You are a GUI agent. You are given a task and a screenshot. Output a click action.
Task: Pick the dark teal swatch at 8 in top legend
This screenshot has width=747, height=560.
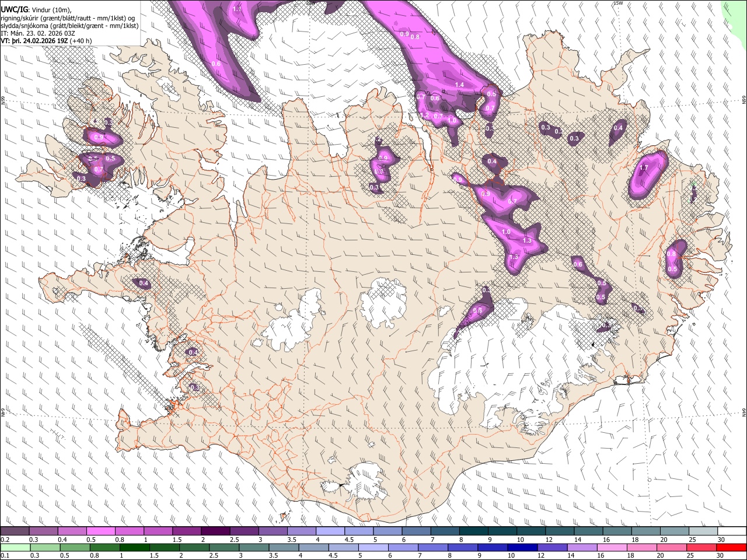[473, 531]
